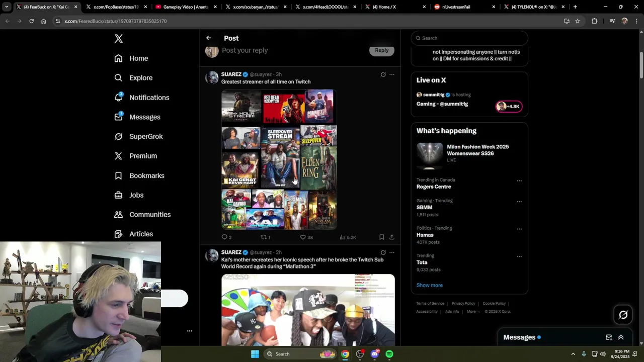Open Explore in X sidebar
Image resolution: width=644 pixels, height=362 pixels.
click(133, 78)
